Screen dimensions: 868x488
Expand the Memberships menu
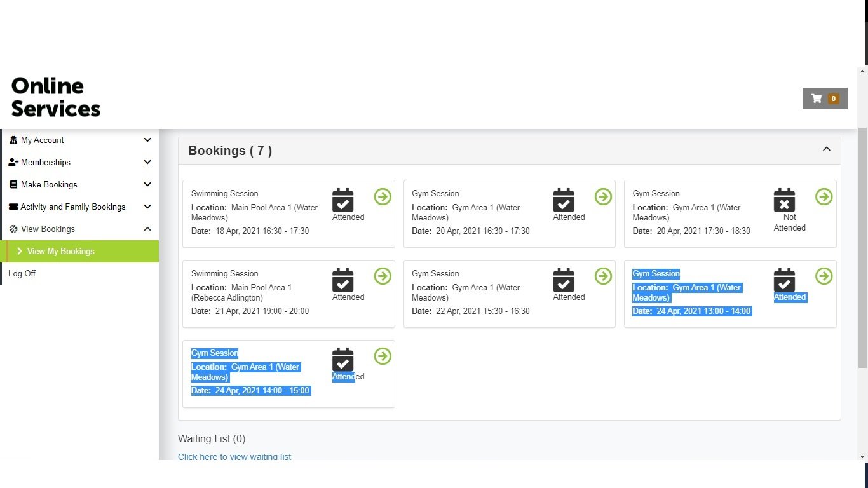79,163
